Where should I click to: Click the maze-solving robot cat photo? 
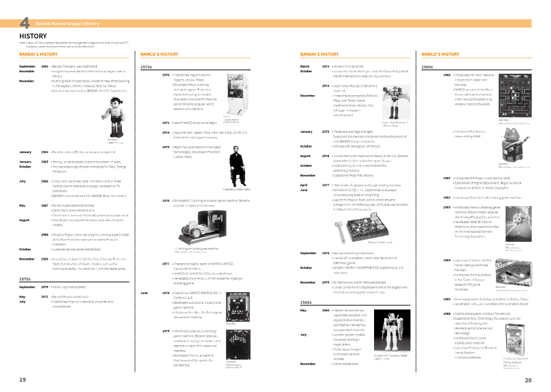pyautogui.click(x=514, y=145)
